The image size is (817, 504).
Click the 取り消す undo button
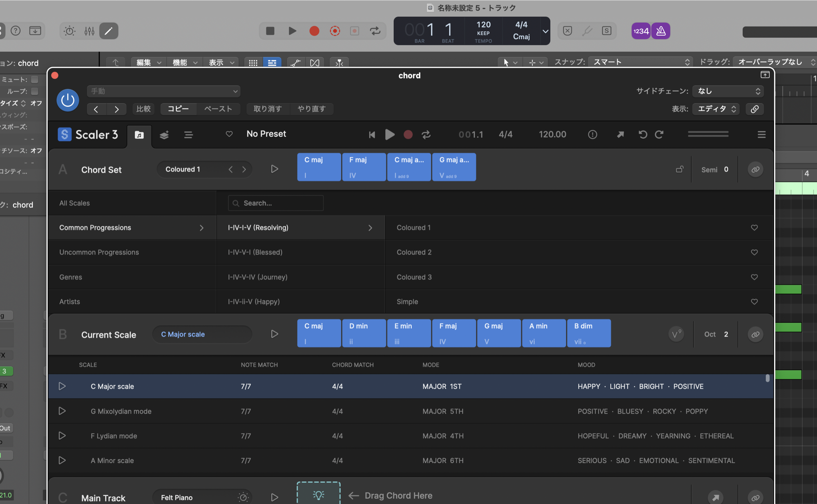pyautogui.click(x=268, y=109)
